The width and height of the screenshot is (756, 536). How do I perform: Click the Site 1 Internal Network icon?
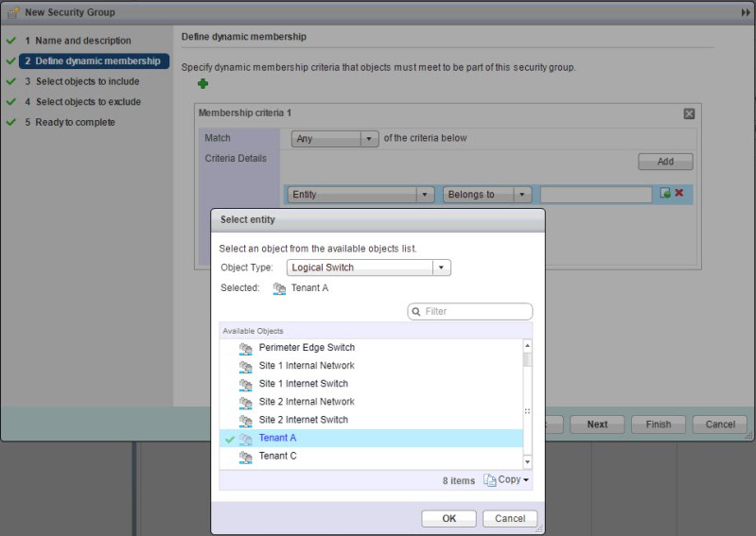[x=246, y=366]
